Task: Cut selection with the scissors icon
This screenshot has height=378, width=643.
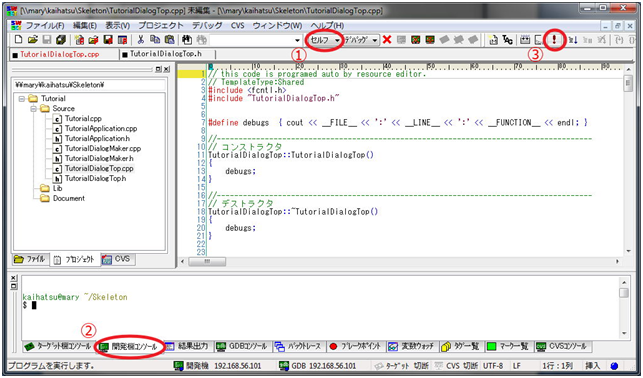Action: [x=141, y=40]
